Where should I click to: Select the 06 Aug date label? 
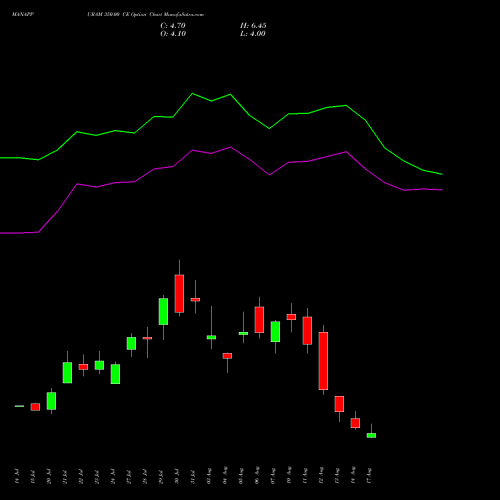(x=257, y=475)
